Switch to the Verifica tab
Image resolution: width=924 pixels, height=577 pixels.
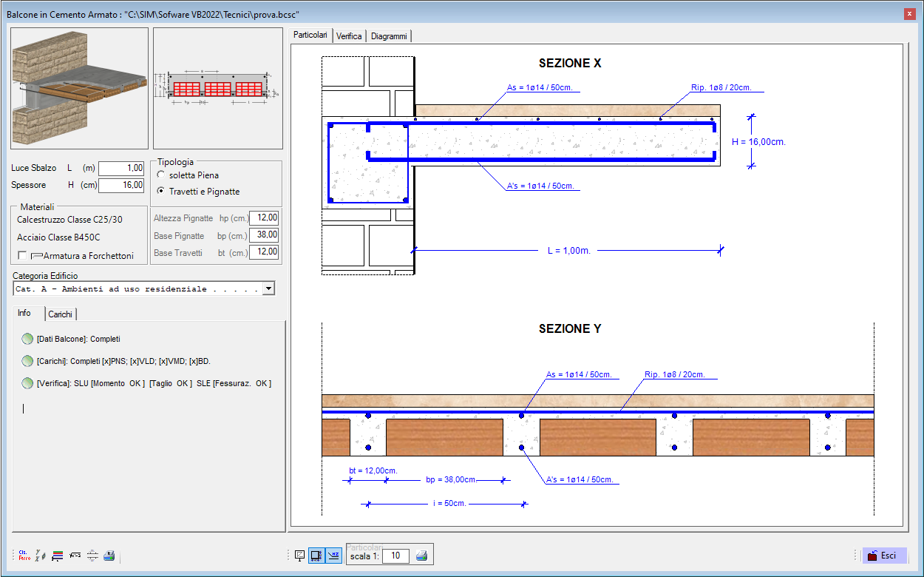(349, 36)
